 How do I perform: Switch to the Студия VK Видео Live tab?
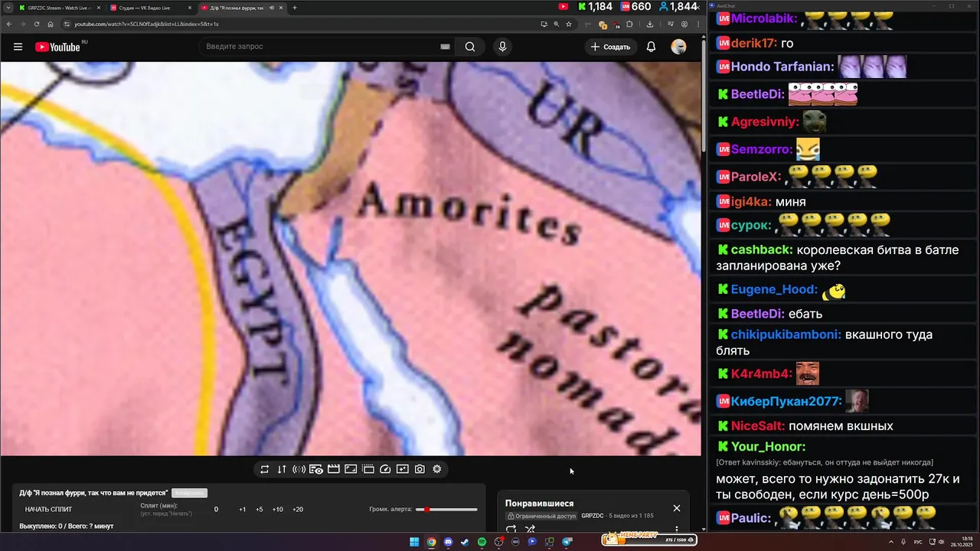coord(149,8)
